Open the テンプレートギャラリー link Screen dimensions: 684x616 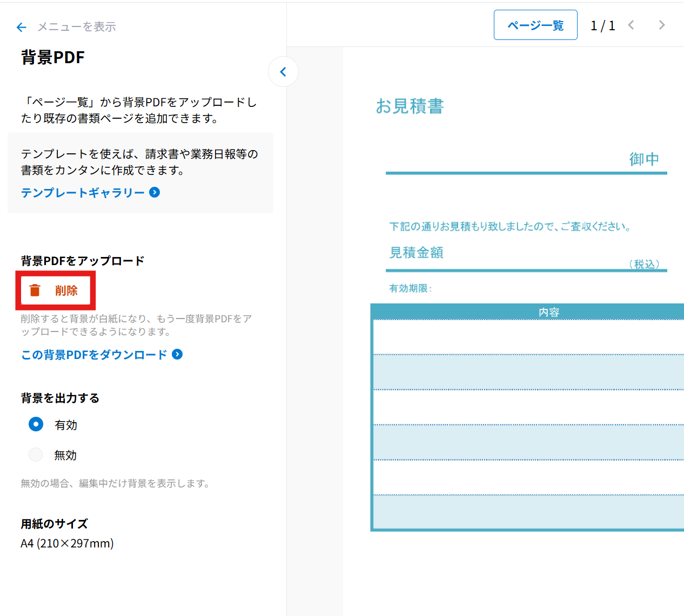click(83, 193)
